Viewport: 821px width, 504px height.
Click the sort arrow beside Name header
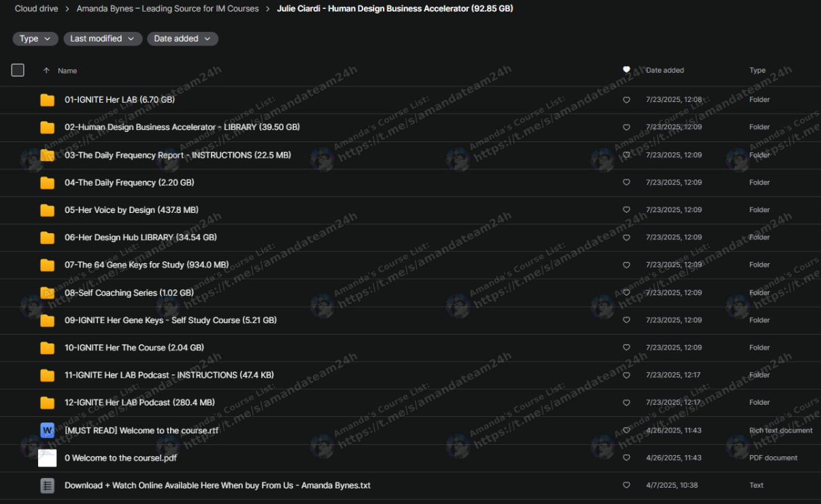pos(46,71)
